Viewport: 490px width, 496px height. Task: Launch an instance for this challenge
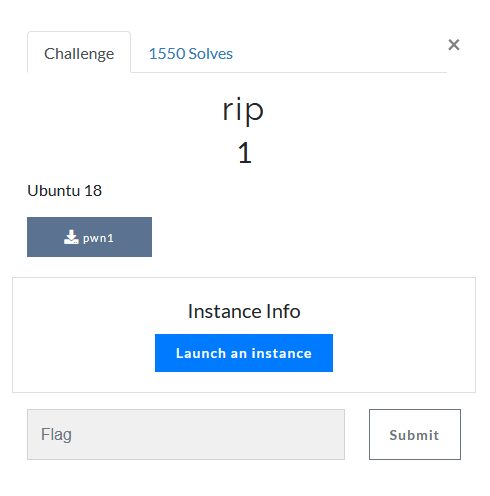click(x=244, y=353)
